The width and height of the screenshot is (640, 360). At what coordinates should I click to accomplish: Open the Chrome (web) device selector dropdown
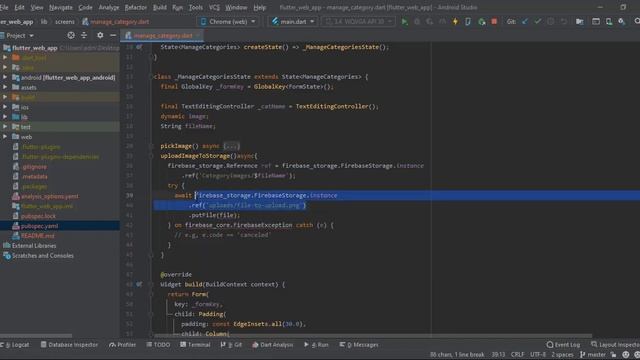[228, 22]
